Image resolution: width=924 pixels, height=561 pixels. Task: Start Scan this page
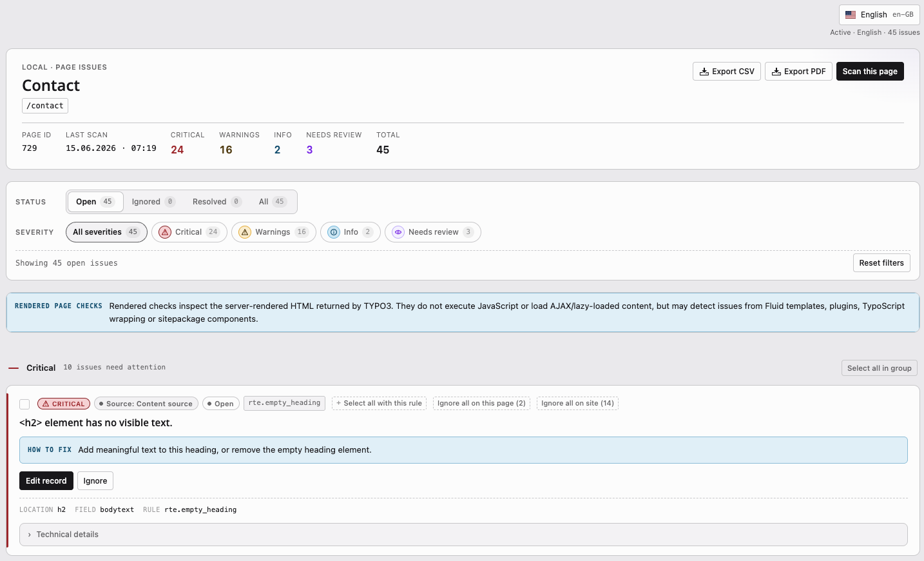tap(870, 72)
